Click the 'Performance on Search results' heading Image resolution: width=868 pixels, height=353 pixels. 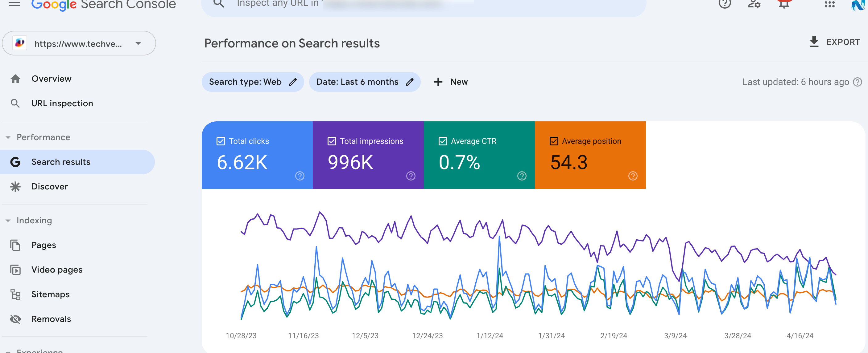click(x=292, y=43)
